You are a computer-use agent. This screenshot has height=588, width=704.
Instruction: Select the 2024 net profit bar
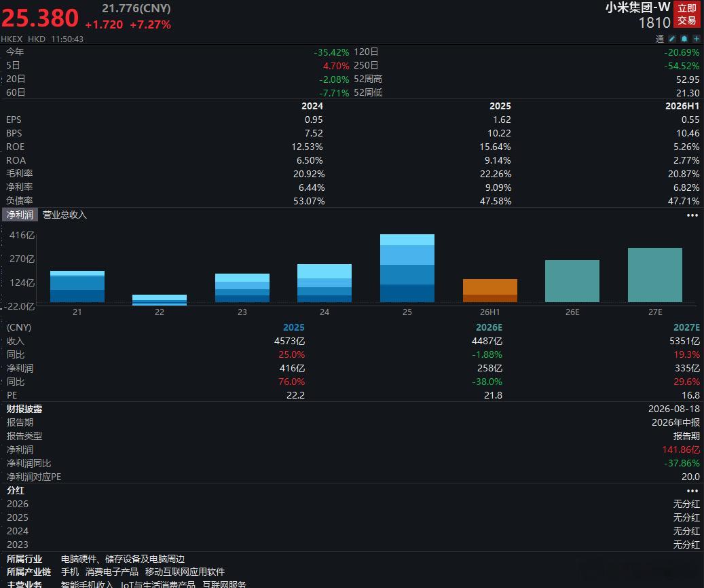325,283
